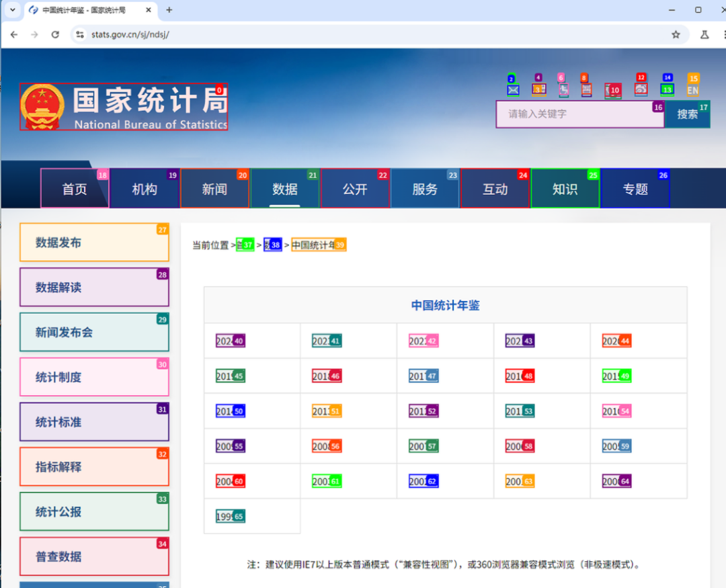Image resolution: width=726 pixels, height=588 pixels.
Task: Go back with the browser back arrow
Action: coord(14,34)
